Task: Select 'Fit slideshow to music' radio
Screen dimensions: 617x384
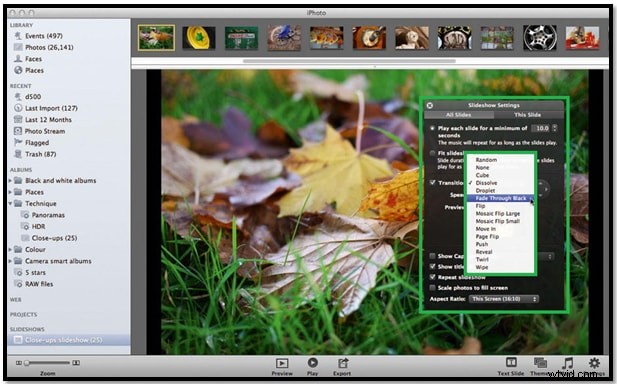Action: click(432, 153)
